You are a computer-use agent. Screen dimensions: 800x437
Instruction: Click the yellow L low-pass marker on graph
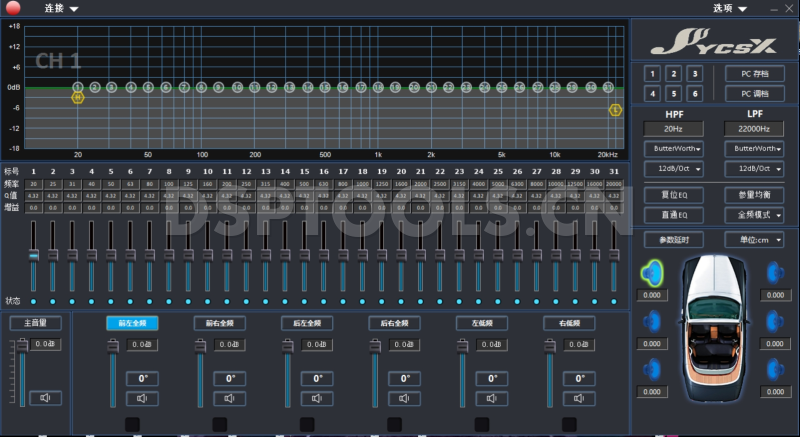tap(615, 109)
